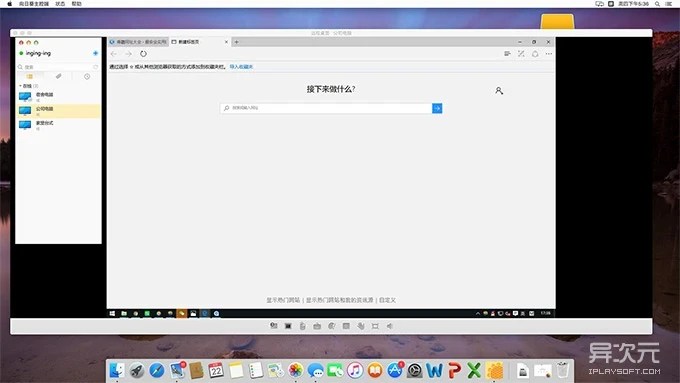This screenshot has width=680, height=383.
Task: Open Notification Center in menu bar
Action: tap(669, 3)
